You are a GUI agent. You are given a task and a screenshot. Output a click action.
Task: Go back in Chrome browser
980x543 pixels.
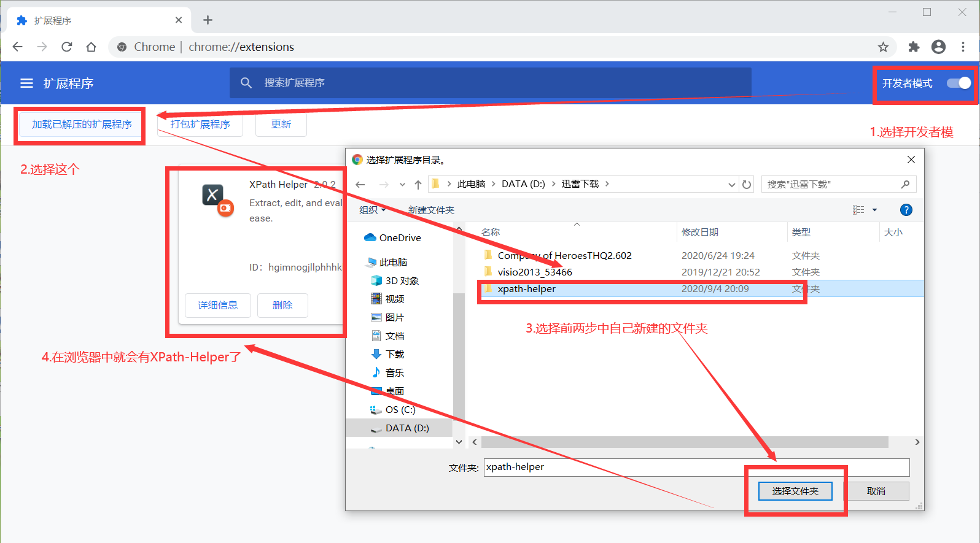[x=18, y=47]
